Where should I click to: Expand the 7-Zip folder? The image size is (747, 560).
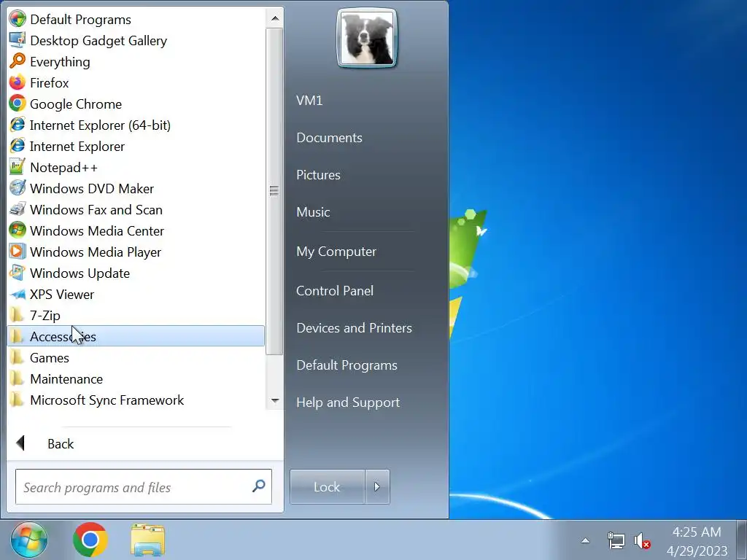[136, 315]
